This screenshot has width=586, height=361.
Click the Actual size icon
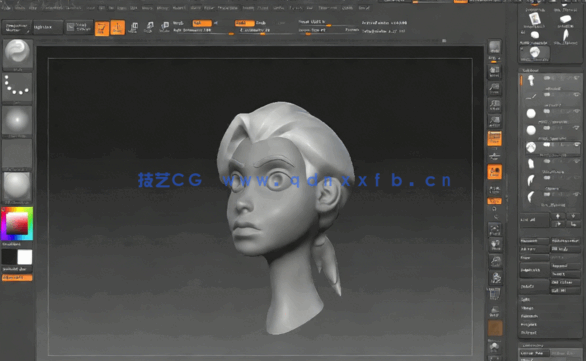(494, 105)
